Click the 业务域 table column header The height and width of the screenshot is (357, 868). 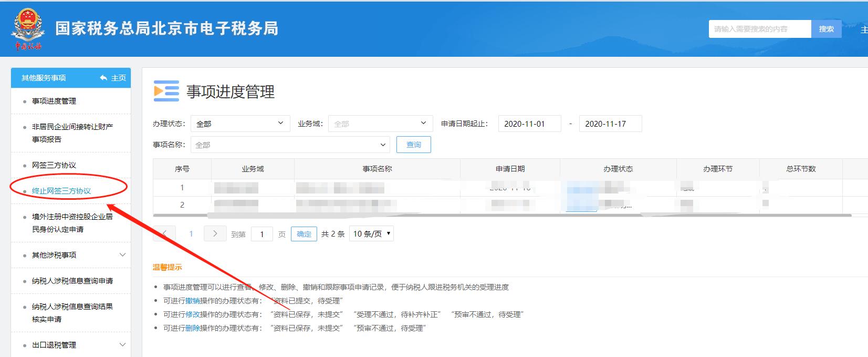click(x=253, y=169)
